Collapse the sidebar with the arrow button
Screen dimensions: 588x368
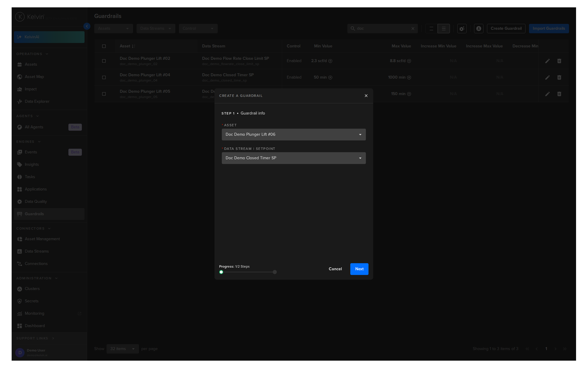click(87, 26)
